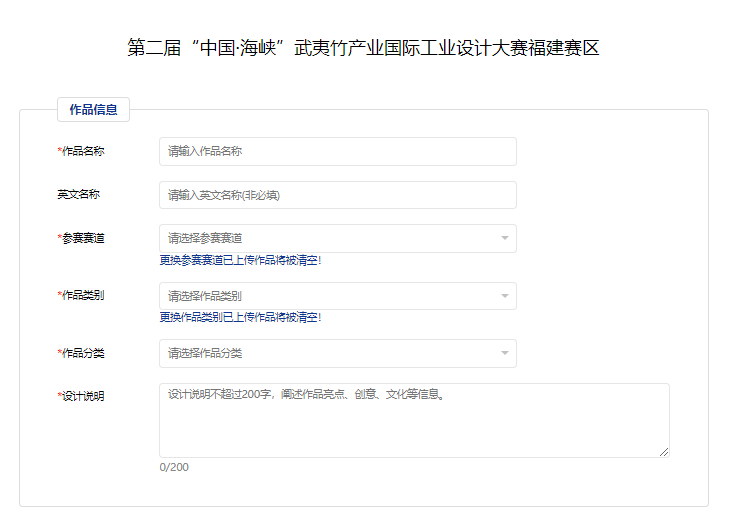Click the 英文名称 field label
The height and width of the screenshot is (524, 730).
point(78,194)
